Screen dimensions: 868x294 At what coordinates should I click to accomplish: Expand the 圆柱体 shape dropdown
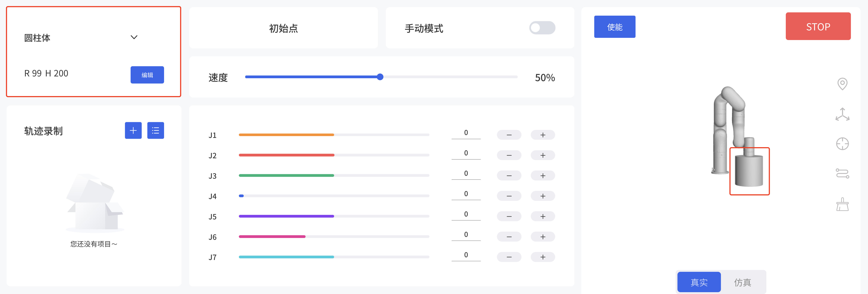pyautogui.click(x=134, y=37)
